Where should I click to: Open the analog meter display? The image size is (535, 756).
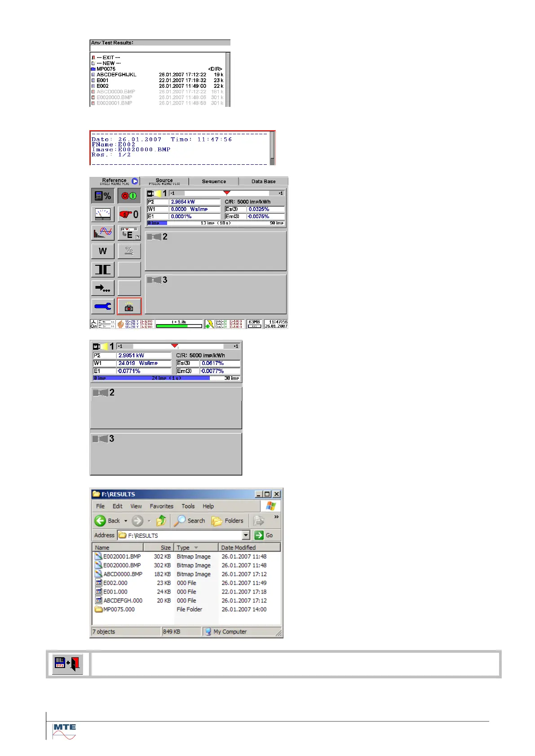tap(102, 214)
